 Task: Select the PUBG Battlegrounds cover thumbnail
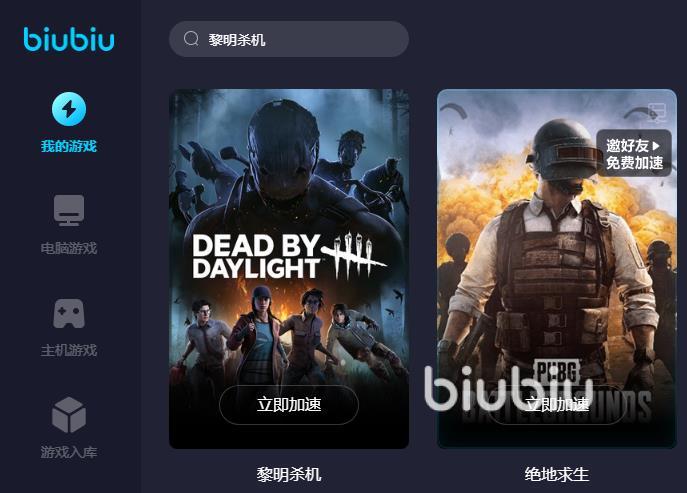pos(557,269)
